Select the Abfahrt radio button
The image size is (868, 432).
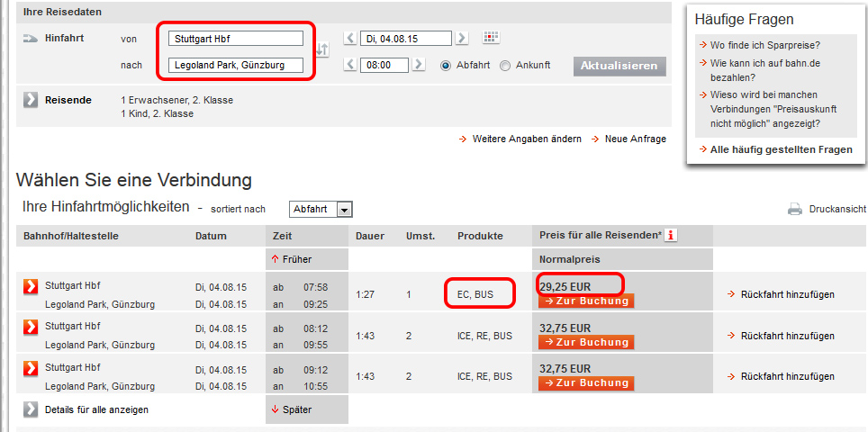coord(446,66)
